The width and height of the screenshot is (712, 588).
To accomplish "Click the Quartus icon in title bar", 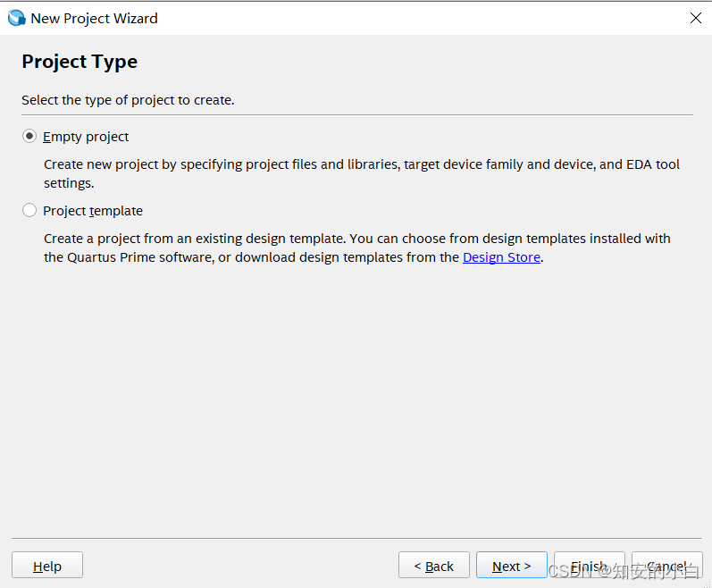I will [x=17, y=18].
